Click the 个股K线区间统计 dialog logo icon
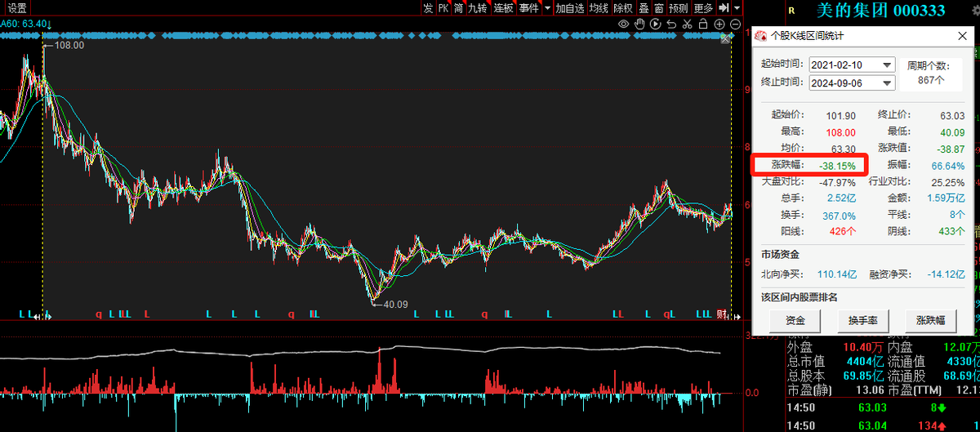Image resolution: width=980 pixels, height=432 pixels. coord(761,36)
